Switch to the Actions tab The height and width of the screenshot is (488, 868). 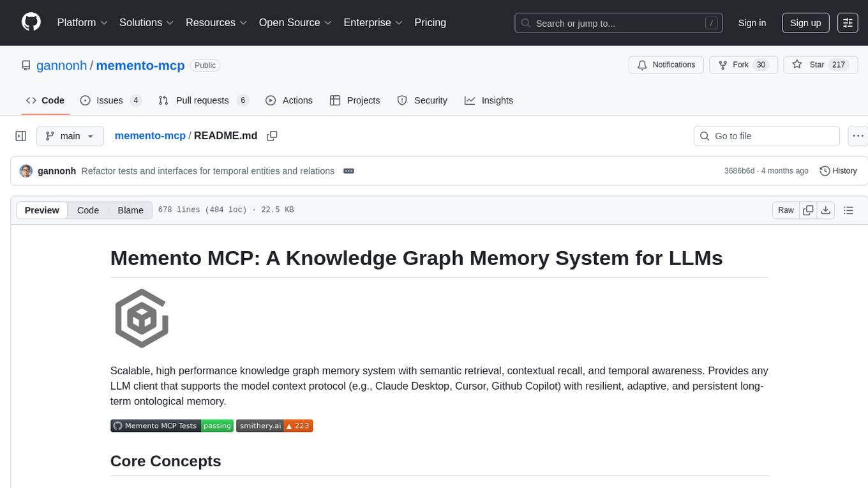pyautogui.click(x=289, y=100)
